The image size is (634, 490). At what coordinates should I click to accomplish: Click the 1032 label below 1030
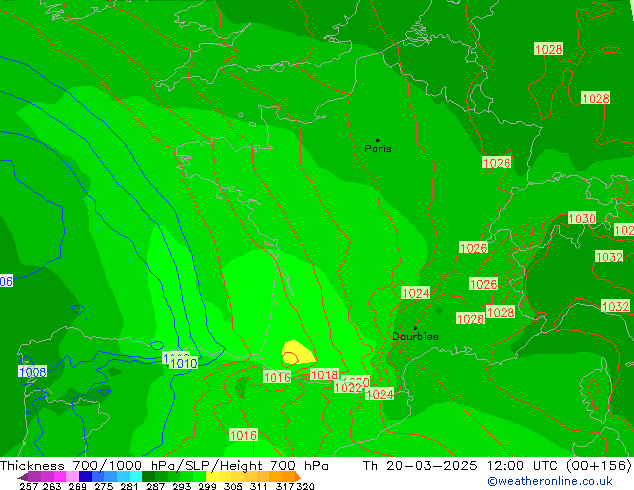[x=609, y=257]
